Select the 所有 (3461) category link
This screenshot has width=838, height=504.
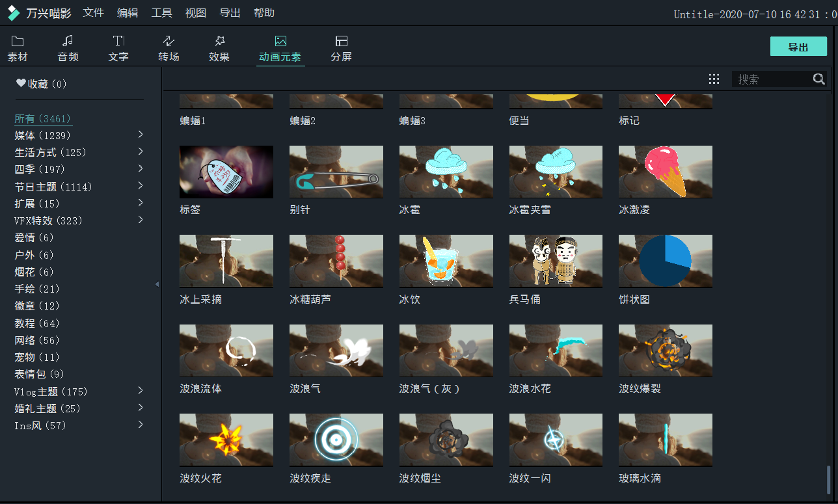click(x=43, y=119)
